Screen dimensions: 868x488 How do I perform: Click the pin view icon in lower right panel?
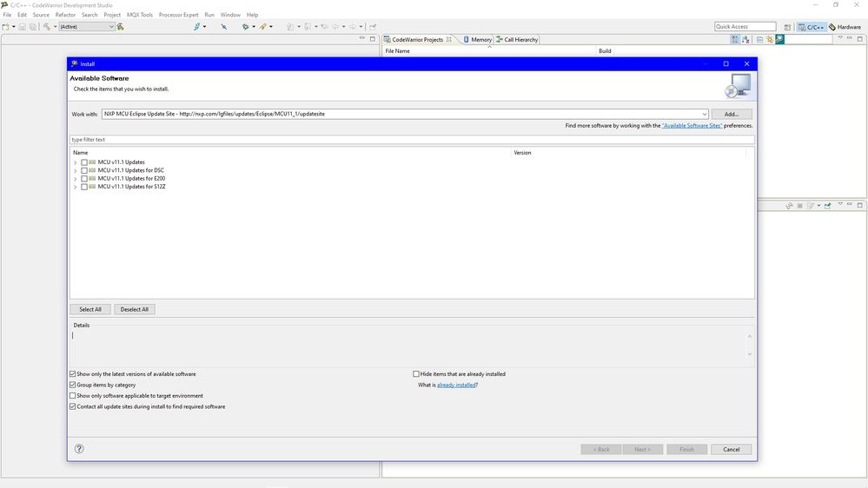click(x=827, y=205)
